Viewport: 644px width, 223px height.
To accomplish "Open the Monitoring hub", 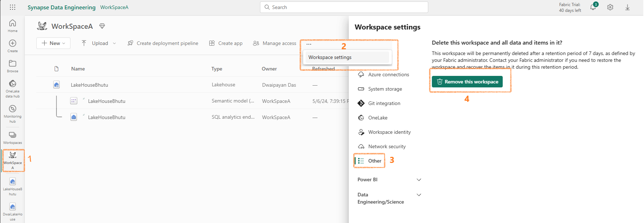I will pos(13,114).
